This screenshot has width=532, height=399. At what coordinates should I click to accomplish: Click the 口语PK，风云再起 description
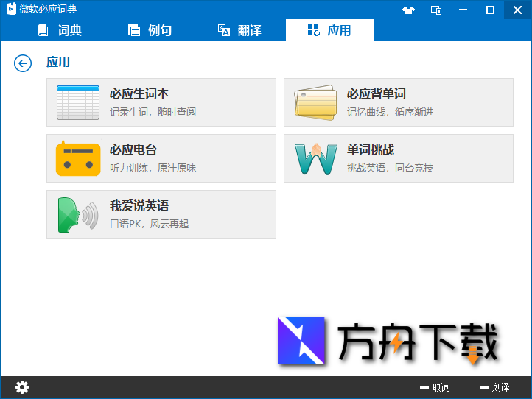pos(150,224)
